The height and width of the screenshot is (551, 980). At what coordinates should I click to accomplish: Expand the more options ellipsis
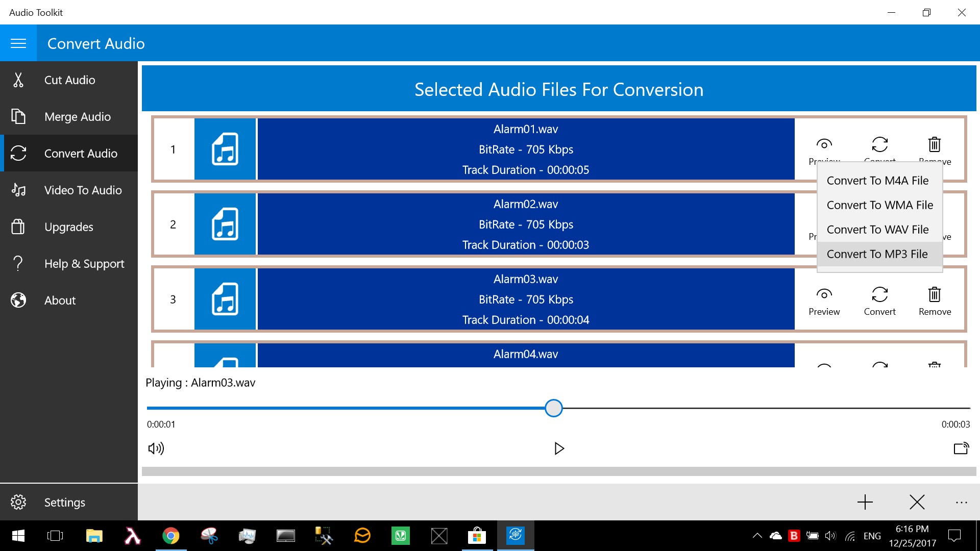tap(961, 503)
